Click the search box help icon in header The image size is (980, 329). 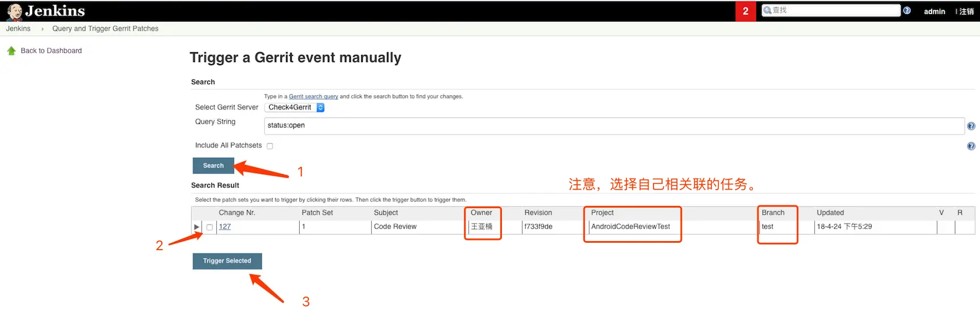tap(907, 10)
